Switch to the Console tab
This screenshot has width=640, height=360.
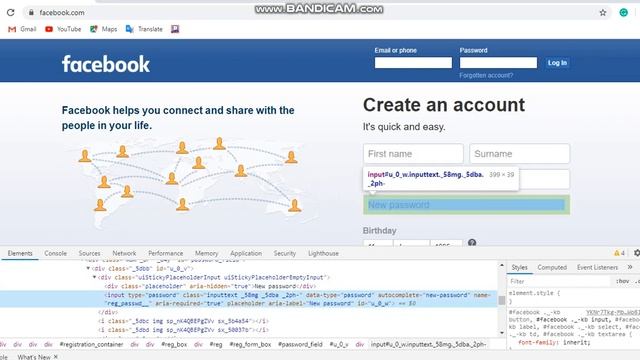[x=56, y=253]
